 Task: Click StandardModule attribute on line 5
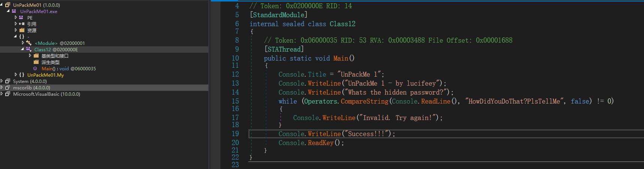tap(279, 15)
